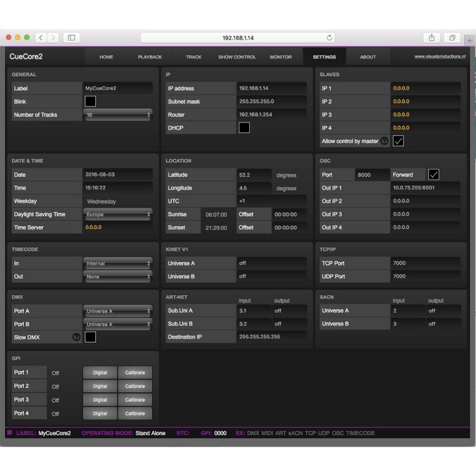
Task: Open the Number of Tracks dropdown
Action: (118, 115)
